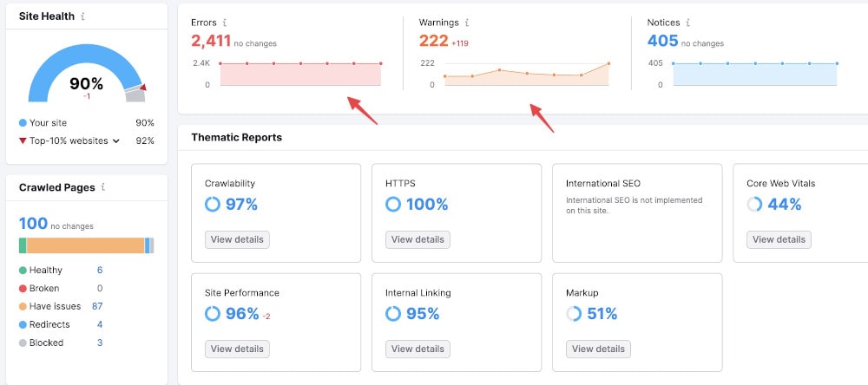Click the Broken pages count 0

(x=100, y=289)
